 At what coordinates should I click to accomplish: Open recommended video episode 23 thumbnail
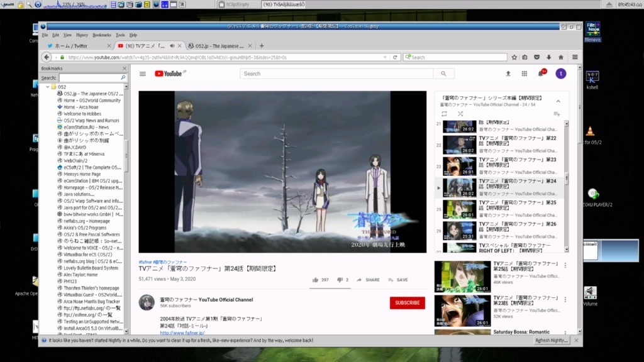coord(462,311)
